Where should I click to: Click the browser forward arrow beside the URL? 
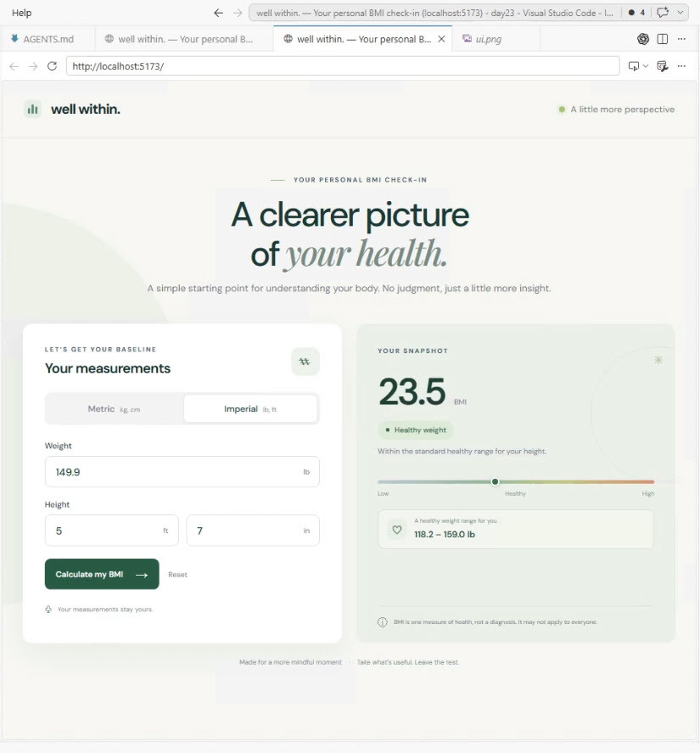(33, 66)
